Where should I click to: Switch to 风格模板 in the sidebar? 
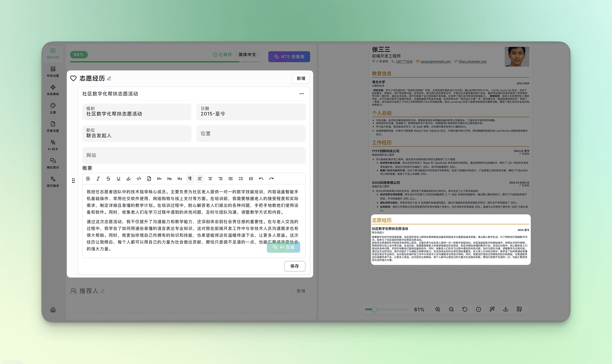53,90
